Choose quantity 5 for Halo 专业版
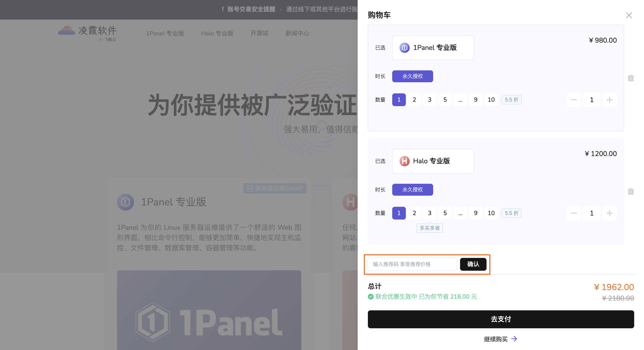This screenshot has height=350, width=644. (x=445, y=213)
